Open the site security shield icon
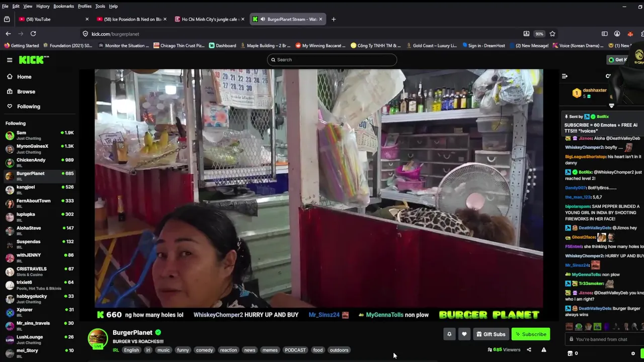 tap(85, 34)
